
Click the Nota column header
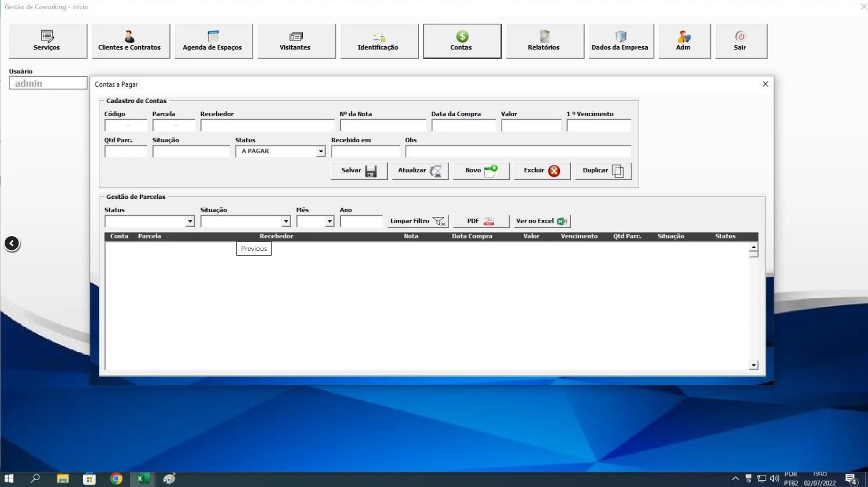411,237
